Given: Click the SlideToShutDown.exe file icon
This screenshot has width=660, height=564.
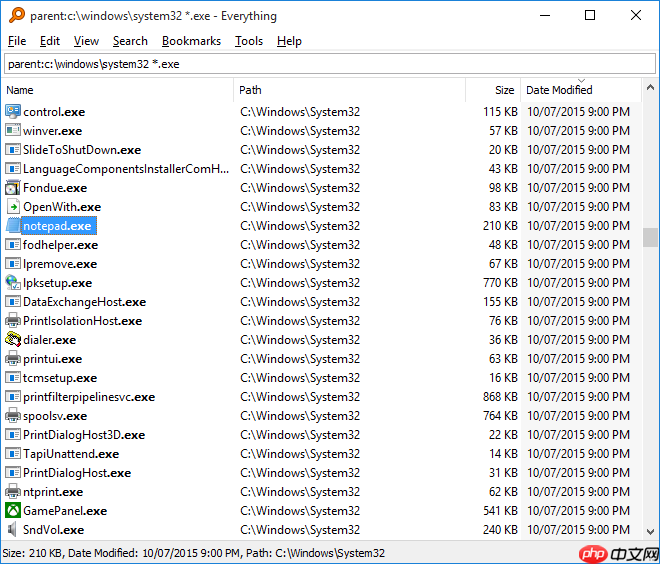Looking at the screenshot, I should coord(13,149).
